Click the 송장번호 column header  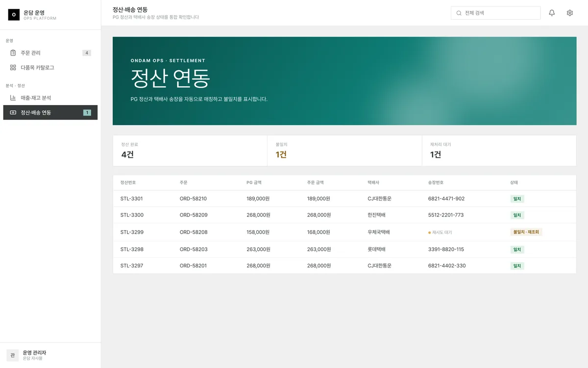(x=436, y=183)
